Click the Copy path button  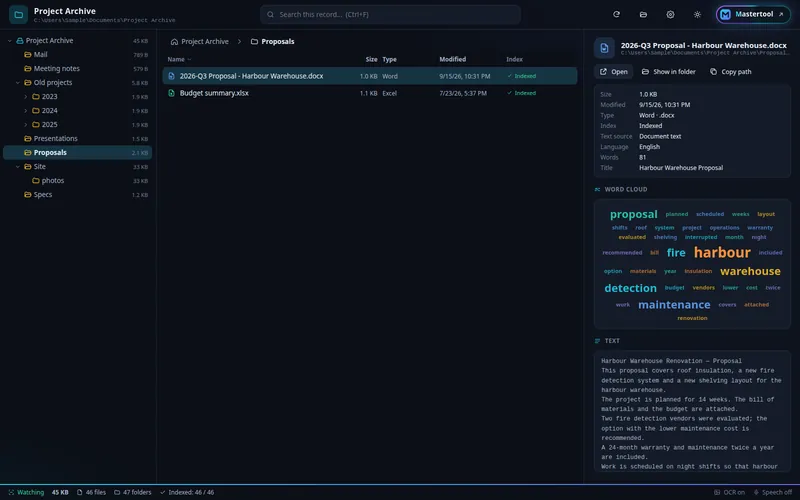731,72
